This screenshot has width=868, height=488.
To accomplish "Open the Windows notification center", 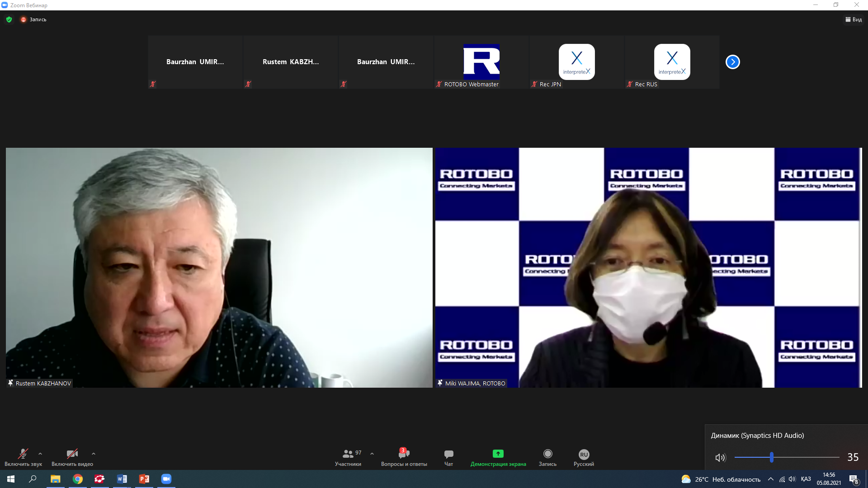I will (x=854, y=479).
